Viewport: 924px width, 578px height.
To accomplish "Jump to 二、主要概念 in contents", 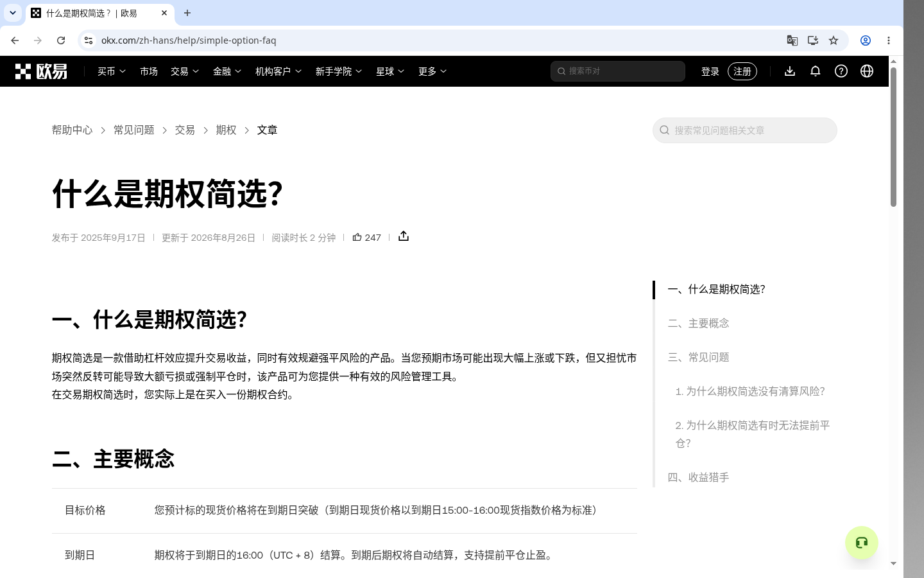I will (x=698, y=323).
